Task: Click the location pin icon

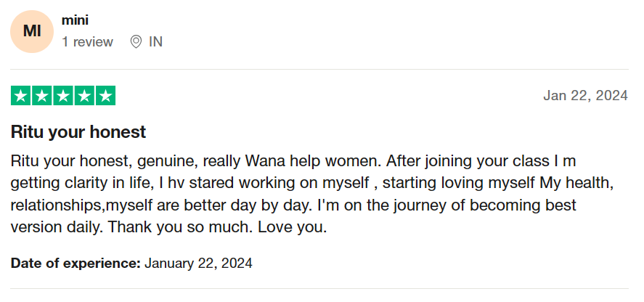Action: (x=136, y=41)
